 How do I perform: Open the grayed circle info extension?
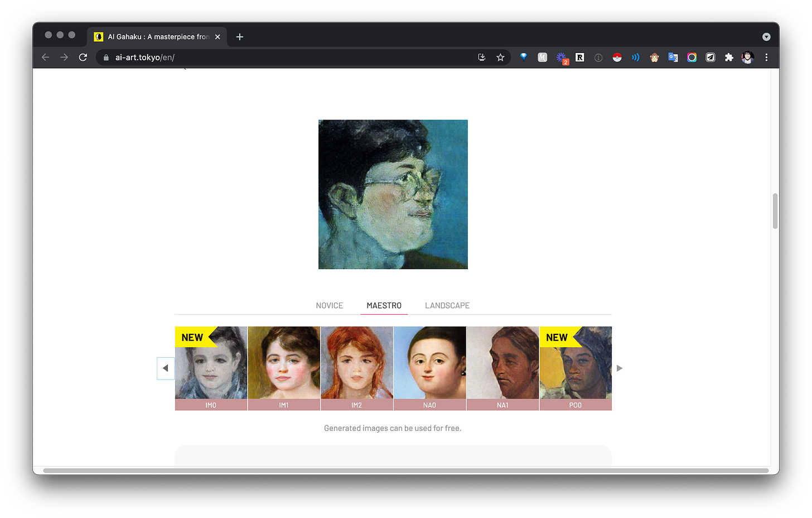click(x=598, y=57)
